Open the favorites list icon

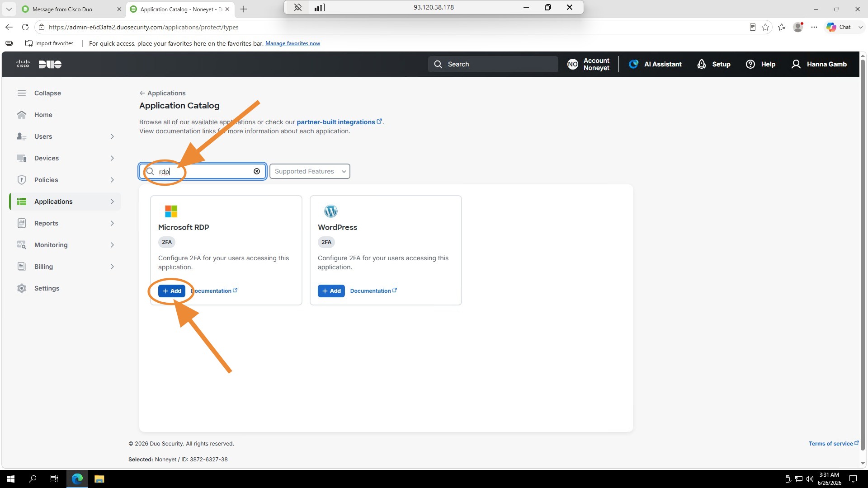[x=782, y=27]
